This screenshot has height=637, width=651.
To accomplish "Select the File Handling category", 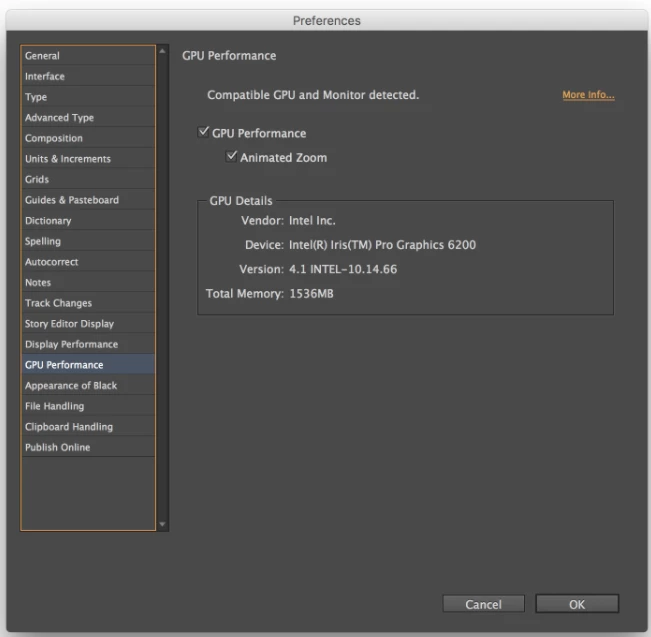I will (x=88, y=406).
